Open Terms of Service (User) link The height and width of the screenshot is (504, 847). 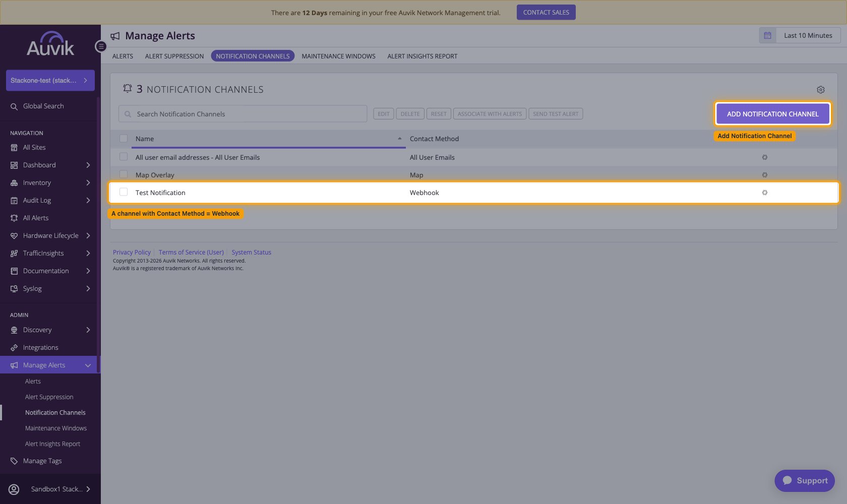tap(191, 253)
